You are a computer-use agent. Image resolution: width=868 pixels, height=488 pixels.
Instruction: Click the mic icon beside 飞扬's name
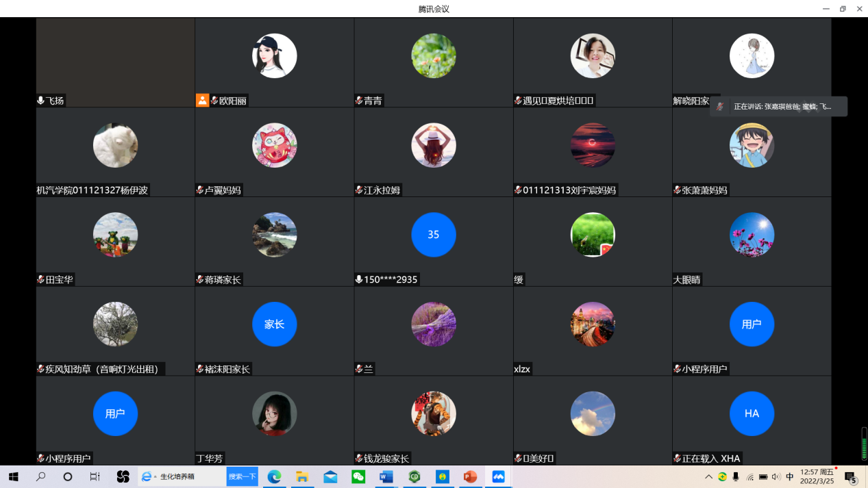click(x=40, y=101)
